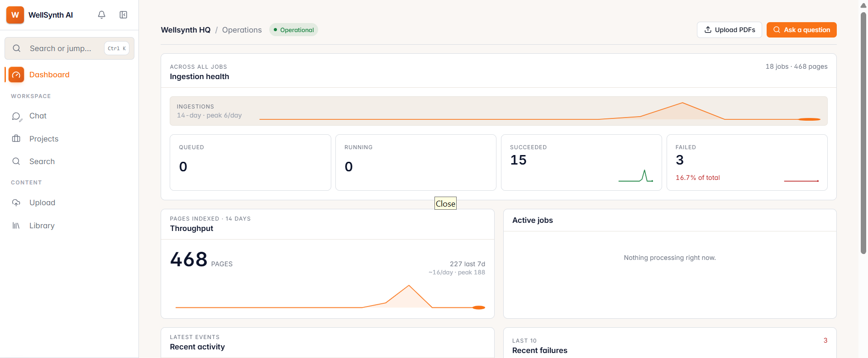This screenshot has width=868, height=358.
Task: Click the Queued jobs card
Action: coord(250,162)
